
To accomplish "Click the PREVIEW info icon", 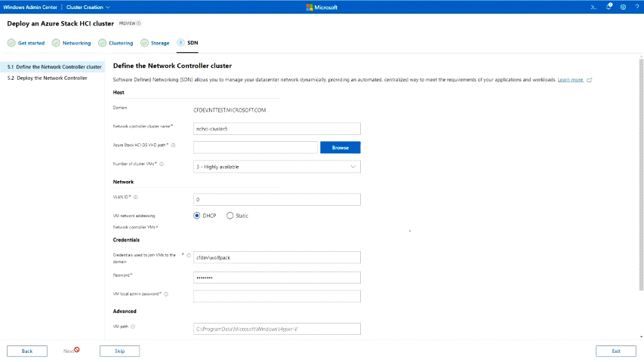I will 139,23.
